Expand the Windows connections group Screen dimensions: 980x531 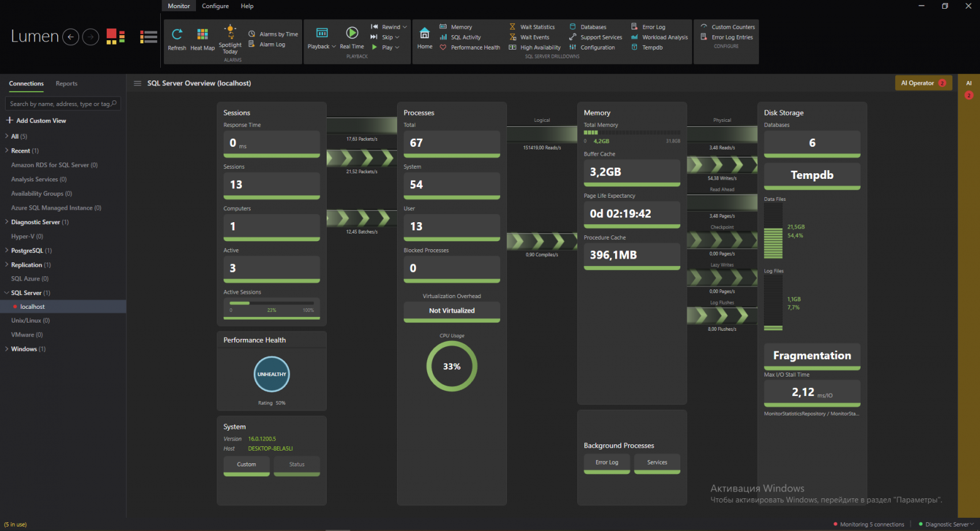(7, 349)
